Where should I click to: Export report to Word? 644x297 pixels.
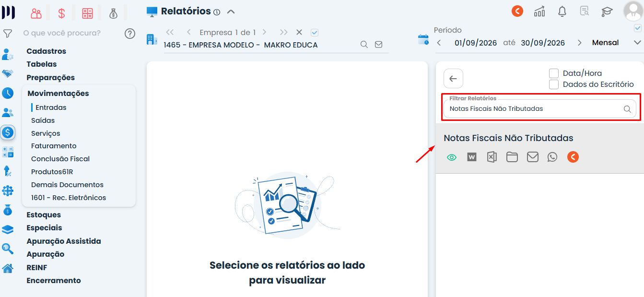point(472,157)
